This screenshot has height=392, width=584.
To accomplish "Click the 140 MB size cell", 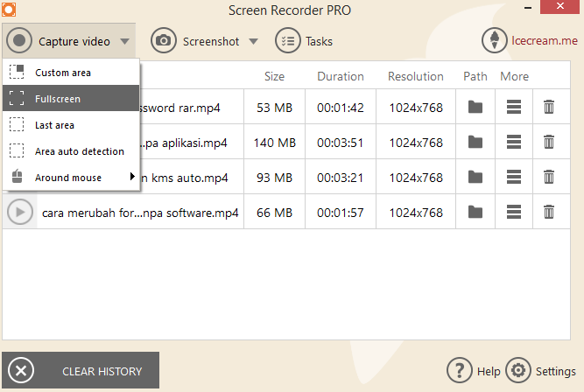I will (x=275, y=143).
